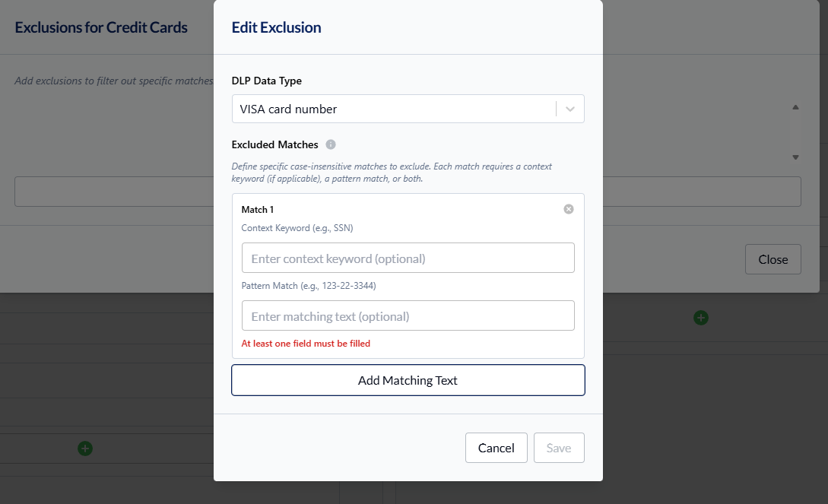
Task: Click the Close button of Exclusions dialog
Action: (x=772, y=259)
